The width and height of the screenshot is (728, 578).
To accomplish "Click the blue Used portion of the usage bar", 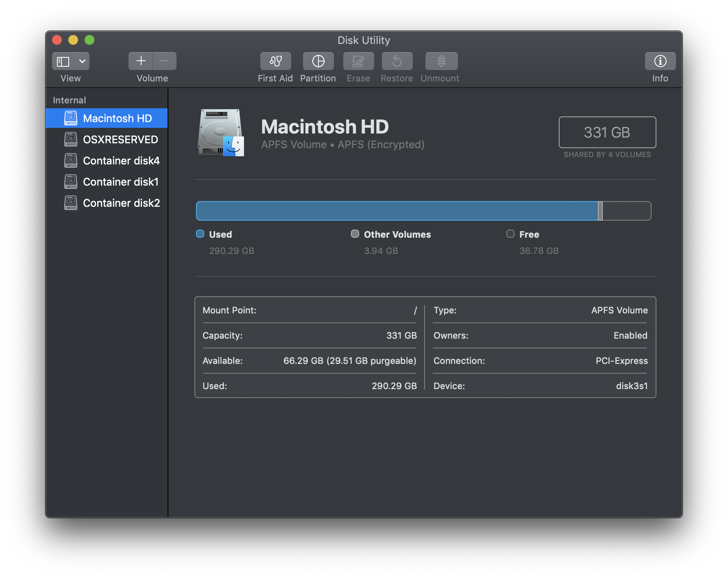I will 397,211.
